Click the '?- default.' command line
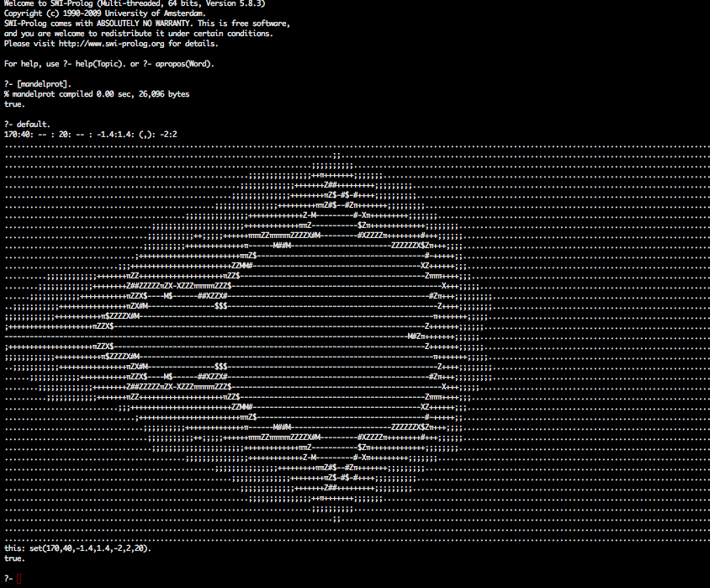The image size is (710, 588). [x=27, y=124]
